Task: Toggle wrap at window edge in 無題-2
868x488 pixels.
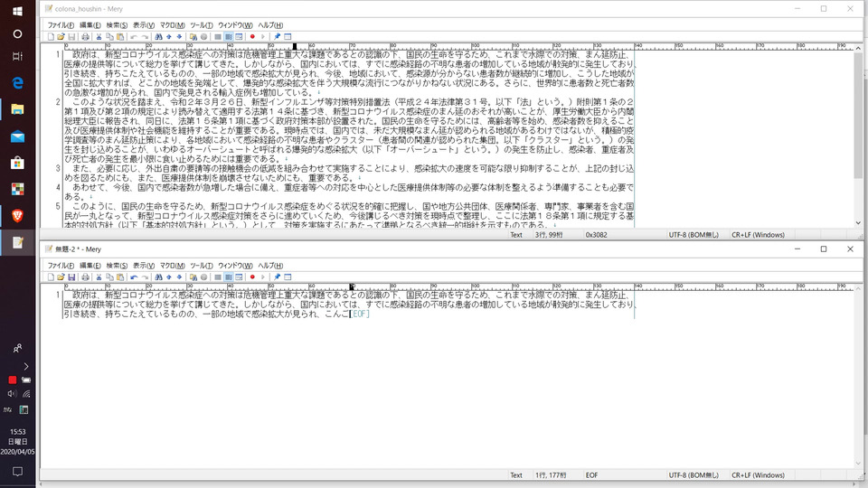Action: tap(239, 277)
